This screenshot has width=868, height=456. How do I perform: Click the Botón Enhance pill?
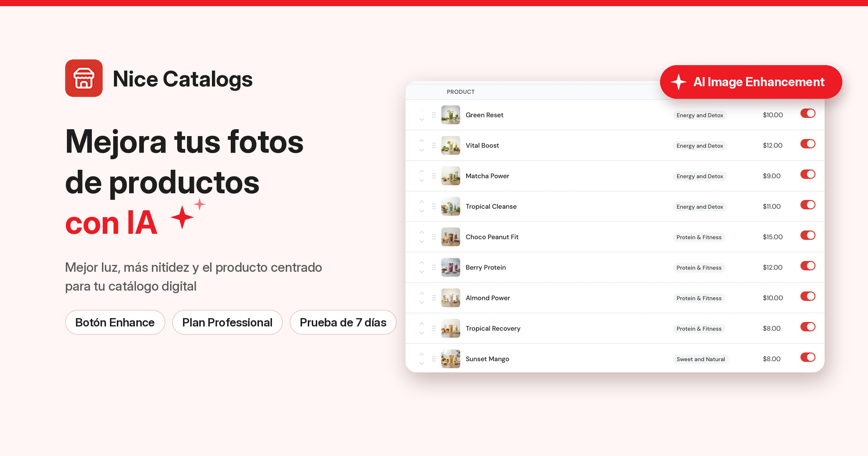tap(115, 322)
